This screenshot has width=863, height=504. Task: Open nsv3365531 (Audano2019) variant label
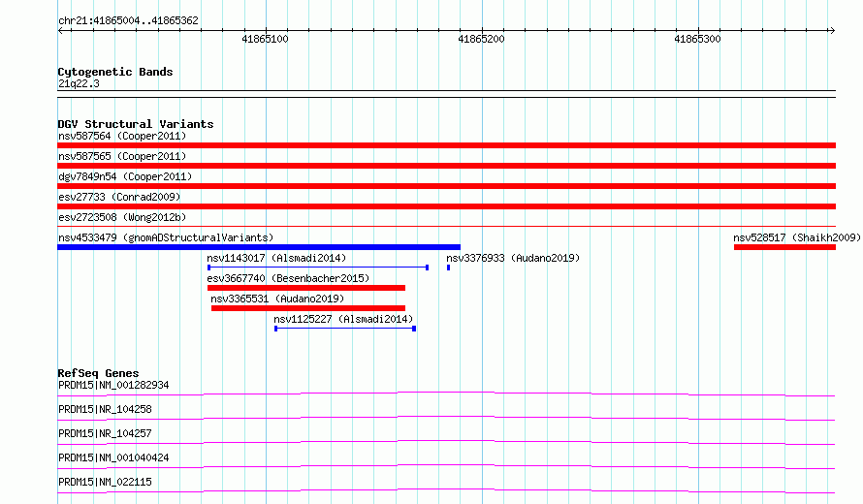point(277,299)
